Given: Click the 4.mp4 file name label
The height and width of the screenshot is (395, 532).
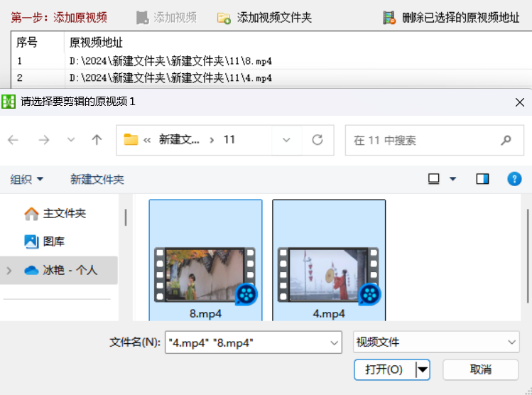Looking at the screenshot, I should (329, 313).
